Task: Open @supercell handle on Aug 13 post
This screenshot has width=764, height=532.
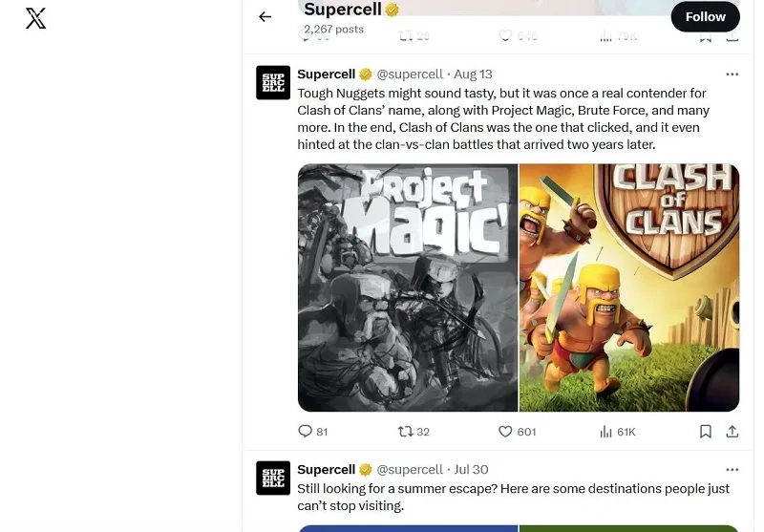Action: click(x=410, y=74)
